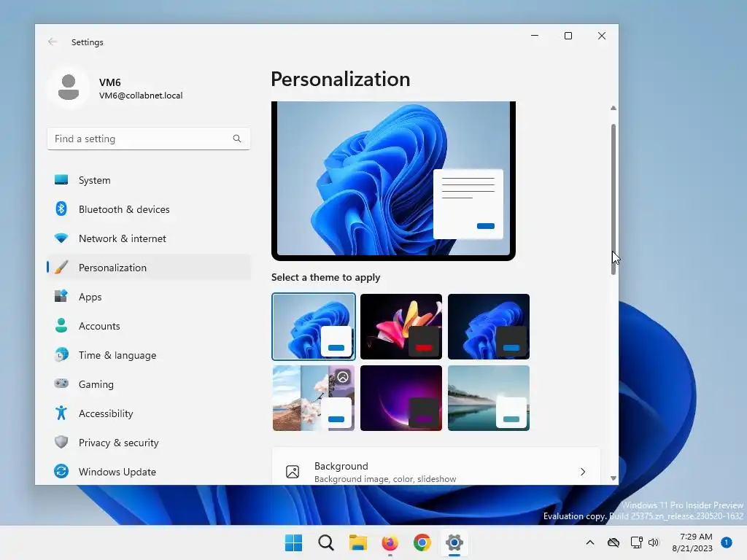Launch Google Chrome from the taskbar

422,542
